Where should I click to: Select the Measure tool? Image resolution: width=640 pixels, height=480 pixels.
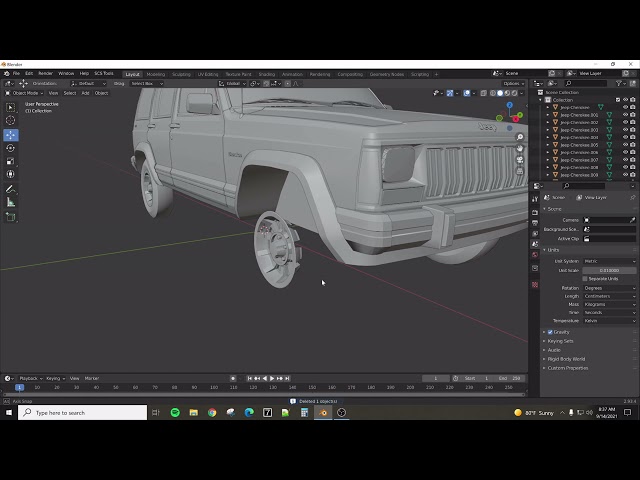(11, 202)
